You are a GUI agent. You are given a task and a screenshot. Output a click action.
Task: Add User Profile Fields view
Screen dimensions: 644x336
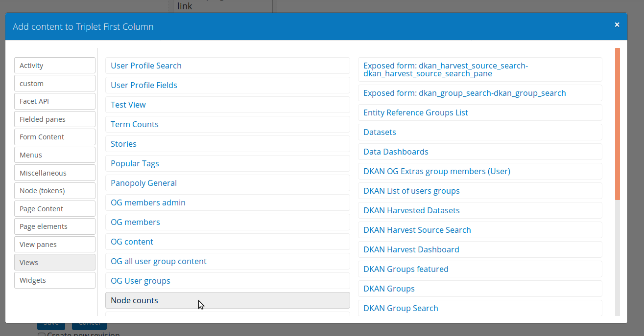pos(228,85)
